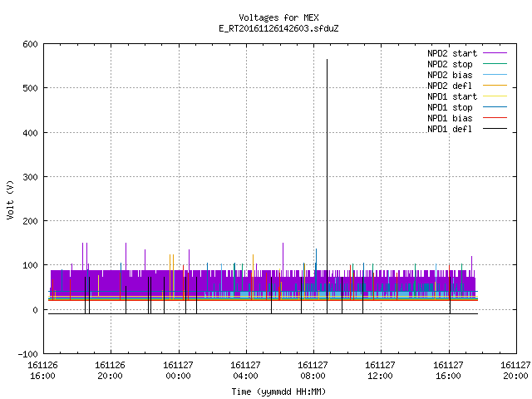Click the '161127 08:00' x-axis label
This screenshot has height=399, width=532.
313,371
